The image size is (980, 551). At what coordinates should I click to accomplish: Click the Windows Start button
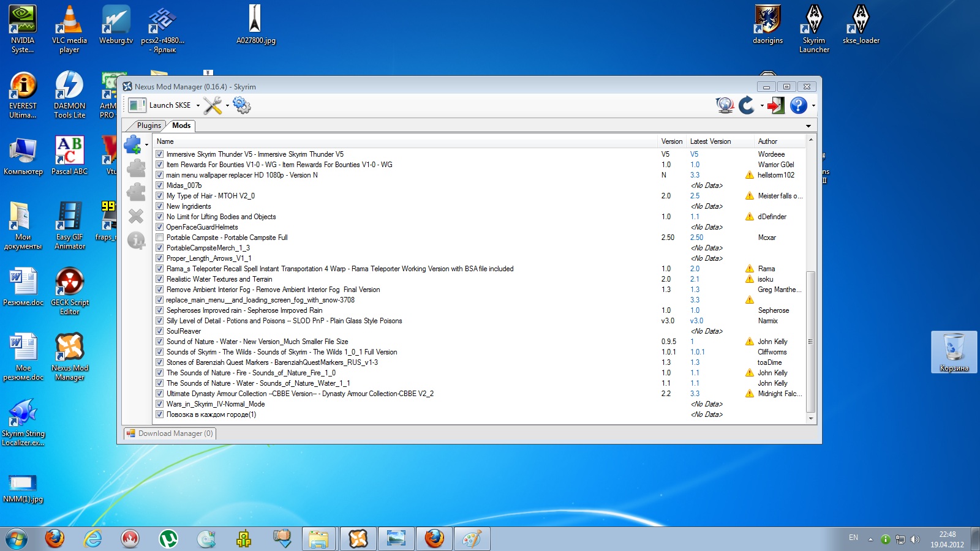pyautogui.click(x=17, y=539)
